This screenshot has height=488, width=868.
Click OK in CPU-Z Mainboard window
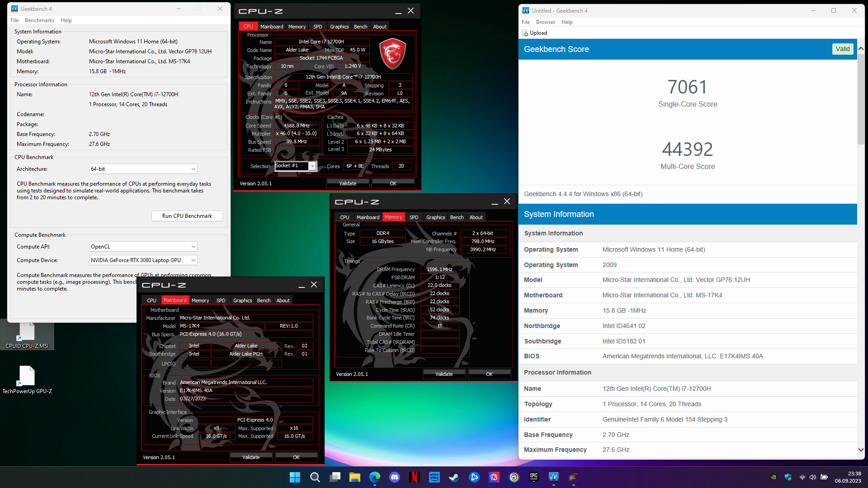(296, 457)
